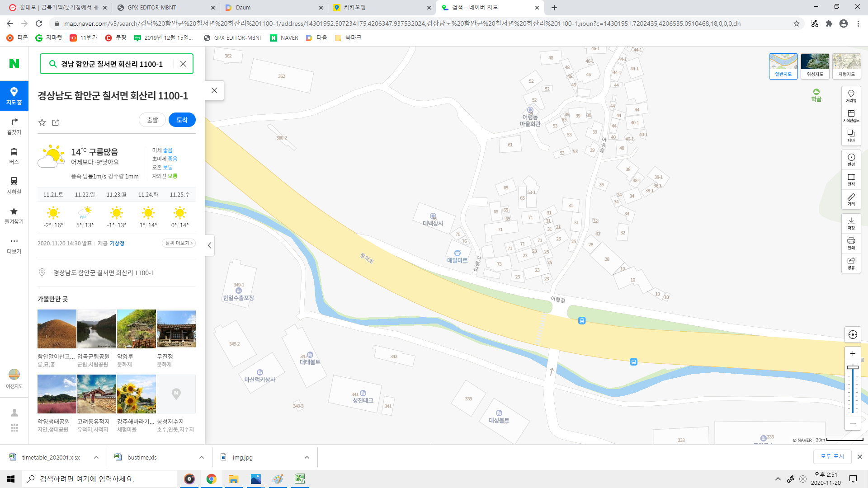
Task: Open 길찾기 directions in left sidebar
Action: click(x=14, y=126)
